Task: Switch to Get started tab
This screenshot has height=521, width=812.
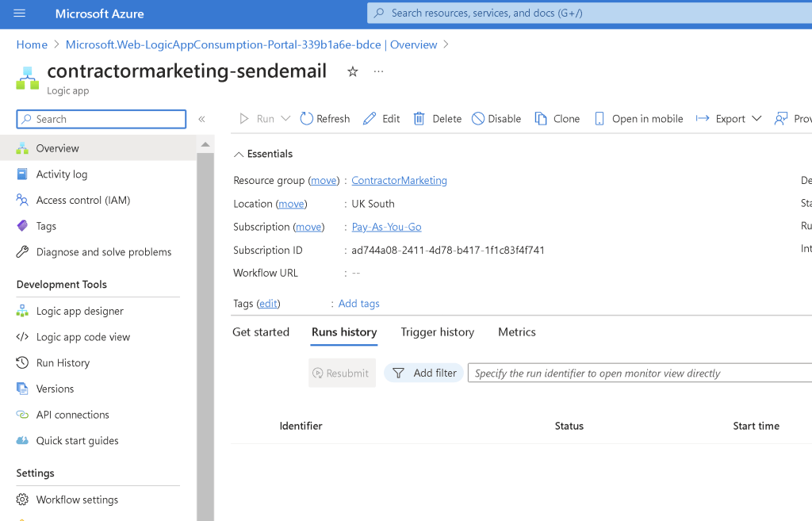Action: [x=260, y=332]
